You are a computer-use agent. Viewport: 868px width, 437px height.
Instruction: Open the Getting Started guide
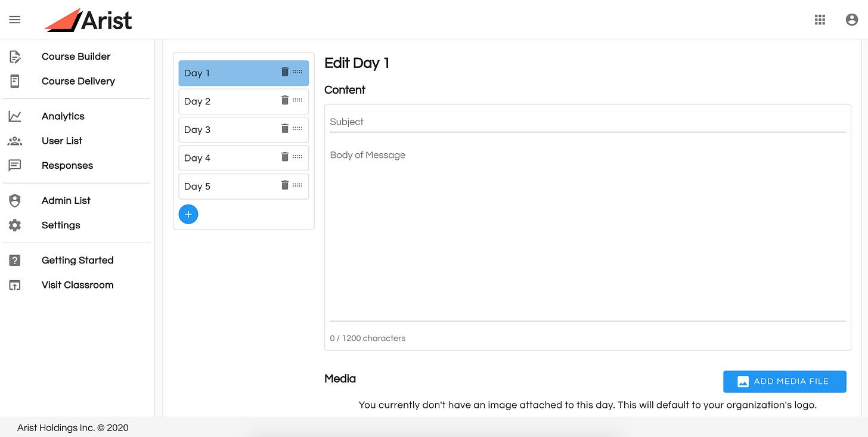pos(76,260)
